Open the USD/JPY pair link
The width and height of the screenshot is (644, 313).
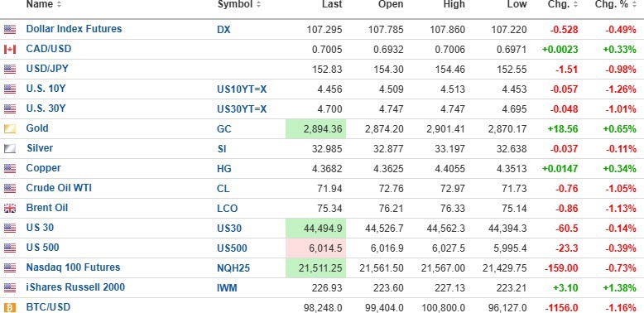(x=47, y=69)
